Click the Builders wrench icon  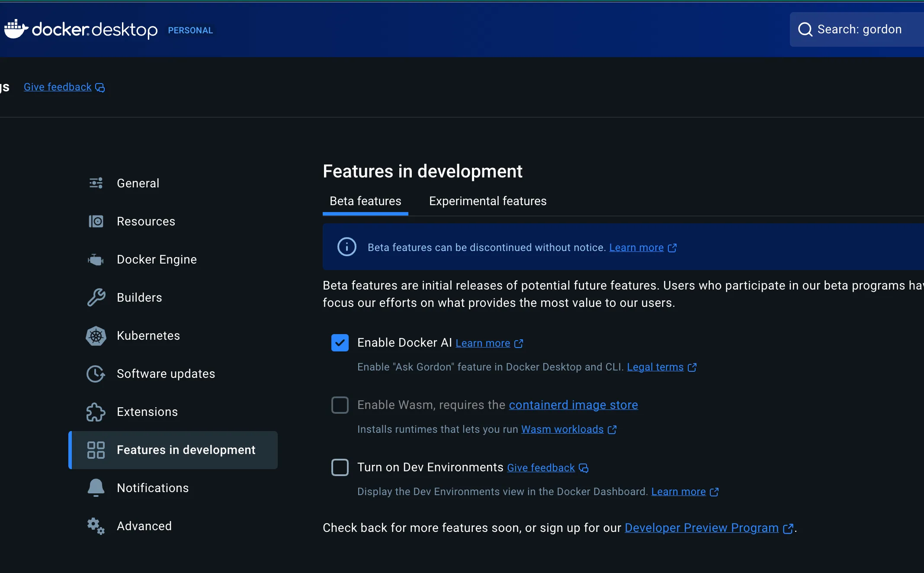click(96, 297)
